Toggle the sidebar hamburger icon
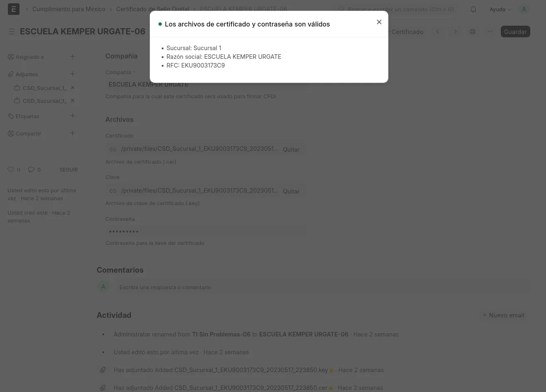The image size is (546, 392). coord(12,31)
